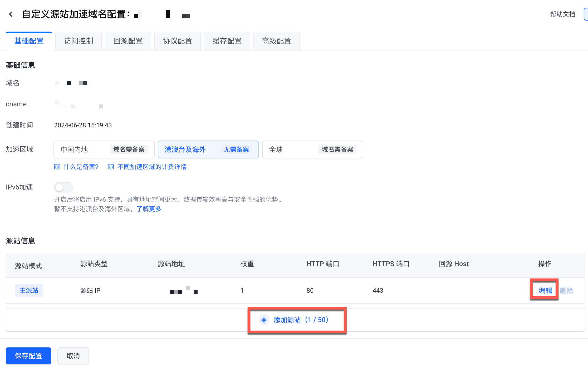588x369 pixels.
Task: Select the 缓存配置 tab
Action: click(227, 41)
